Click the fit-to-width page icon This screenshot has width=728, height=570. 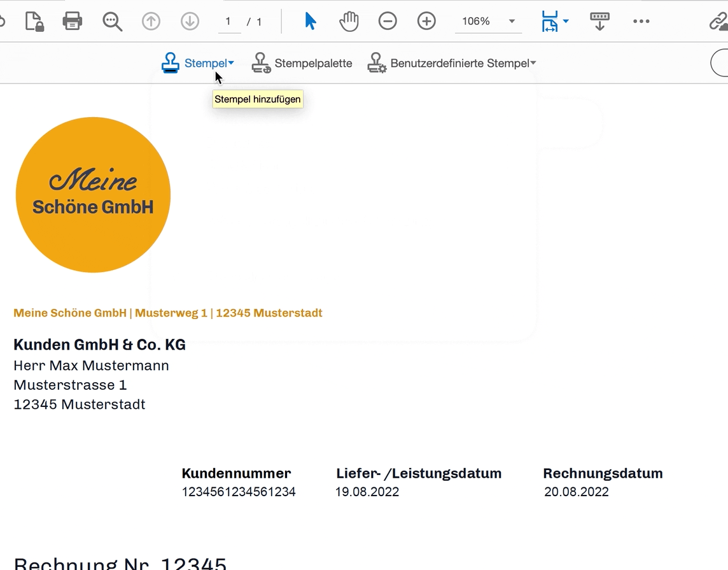(x=550, y=21)
